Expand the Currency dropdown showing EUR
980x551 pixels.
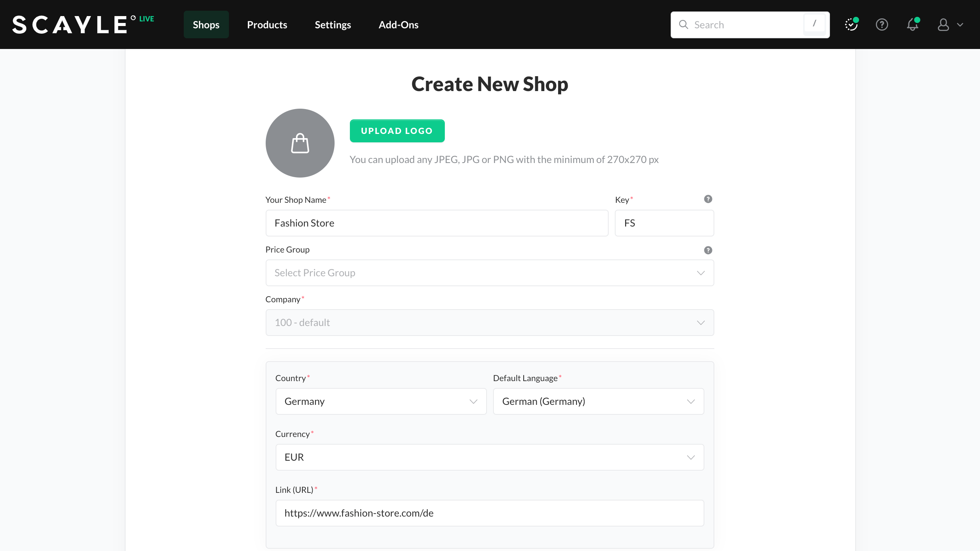point(490,457)
